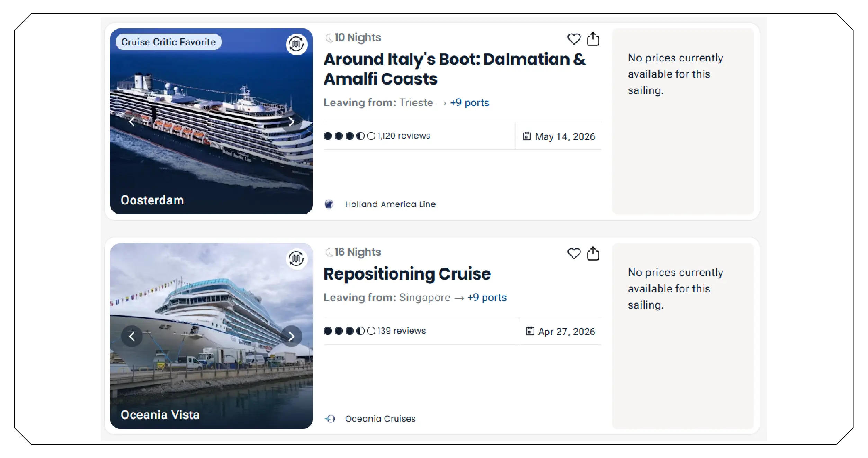Advance the Oosterdam photo carousel forward
868x458 pixels.
291,121
